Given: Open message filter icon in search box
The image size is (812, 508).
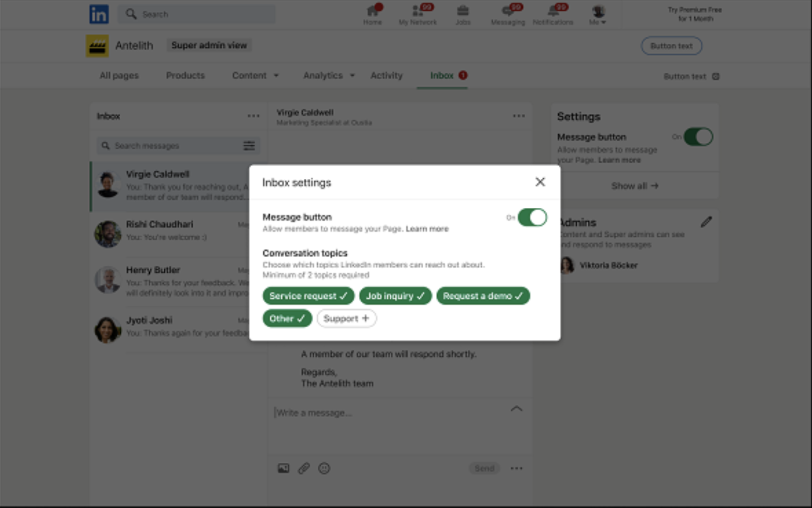Looking at the screenshot, I should [249, 146].
